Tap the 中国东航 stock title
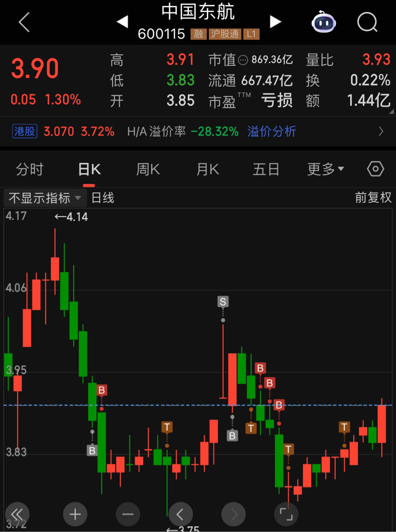Viewport: 396px width, 532px height. pyautogui.click(x=199, y=12)
